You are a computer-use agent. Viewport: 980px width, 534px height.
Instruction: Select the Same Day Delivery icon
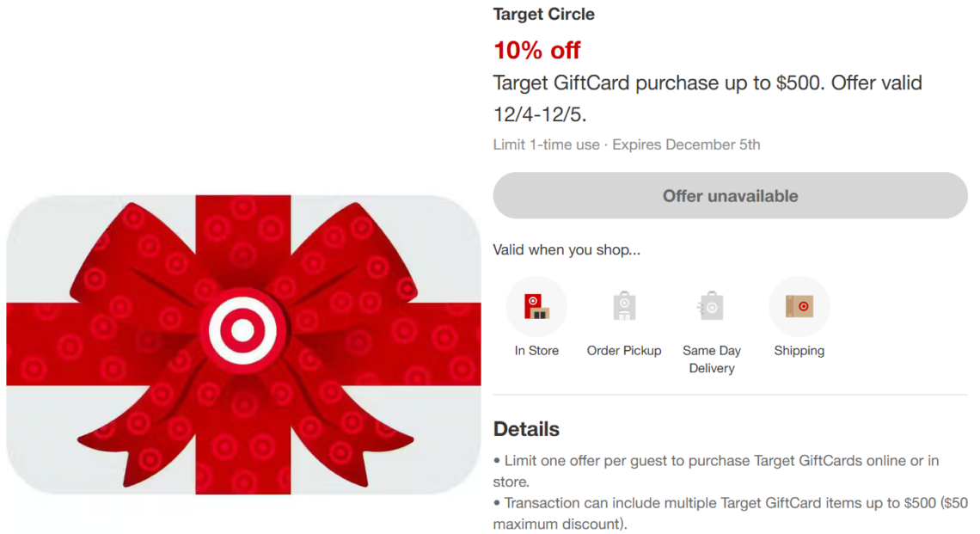(x=712, y=305)
